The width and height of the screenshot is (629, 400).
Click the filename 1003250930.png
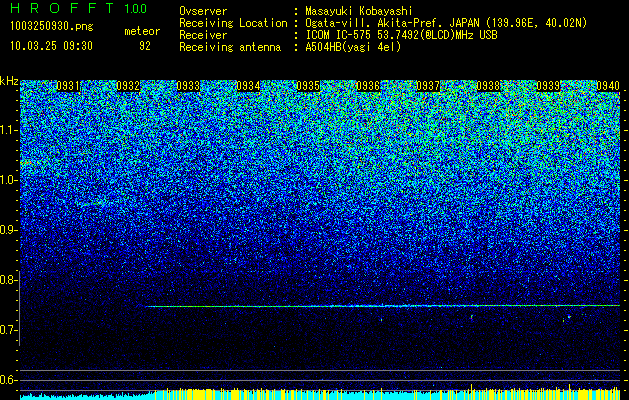point(52,26)
